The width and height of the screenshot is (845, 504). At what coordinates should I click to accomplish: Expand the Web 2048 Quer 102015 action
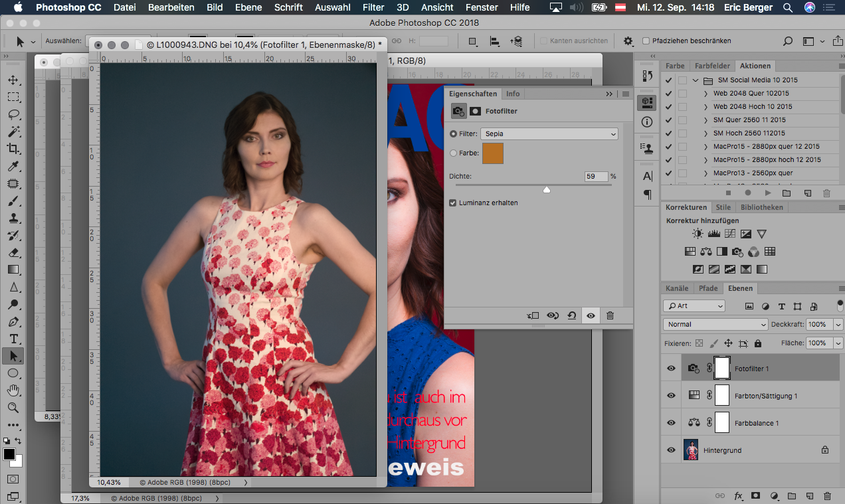[706, 94]
